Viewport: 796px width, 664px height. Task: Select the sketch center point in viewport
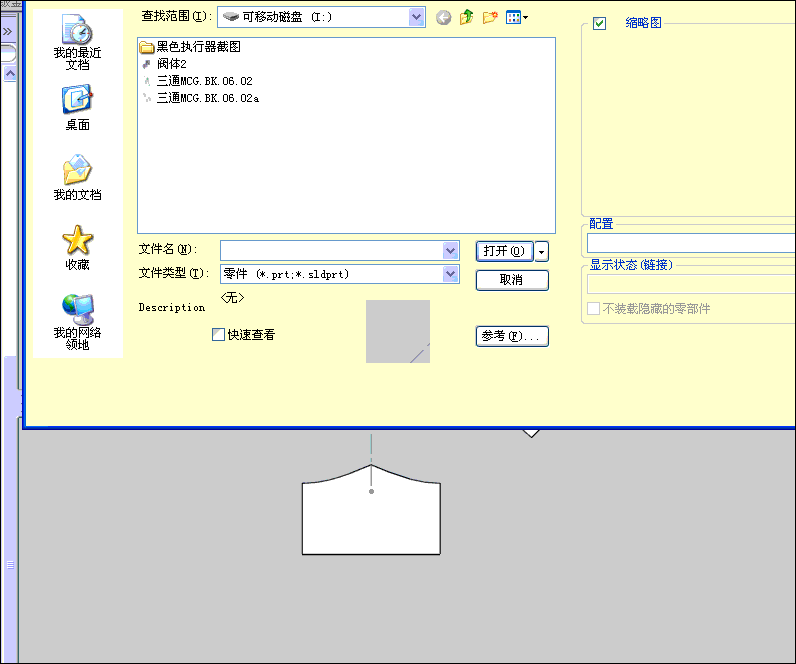click(372, 491)
